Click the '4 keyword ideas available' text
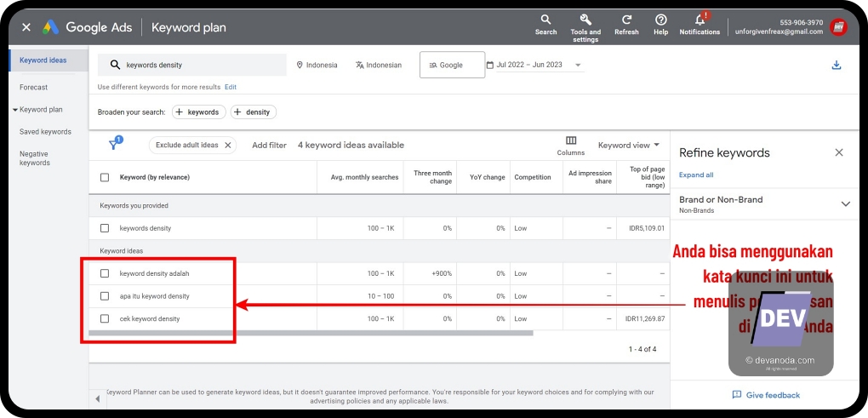 pos(351,145)
